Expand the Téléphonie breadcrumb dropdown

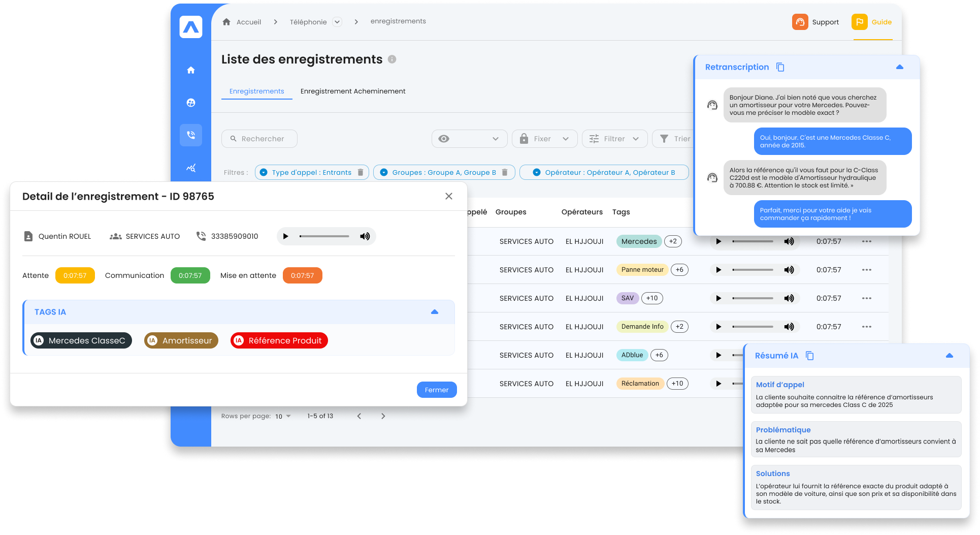(337, 22)
